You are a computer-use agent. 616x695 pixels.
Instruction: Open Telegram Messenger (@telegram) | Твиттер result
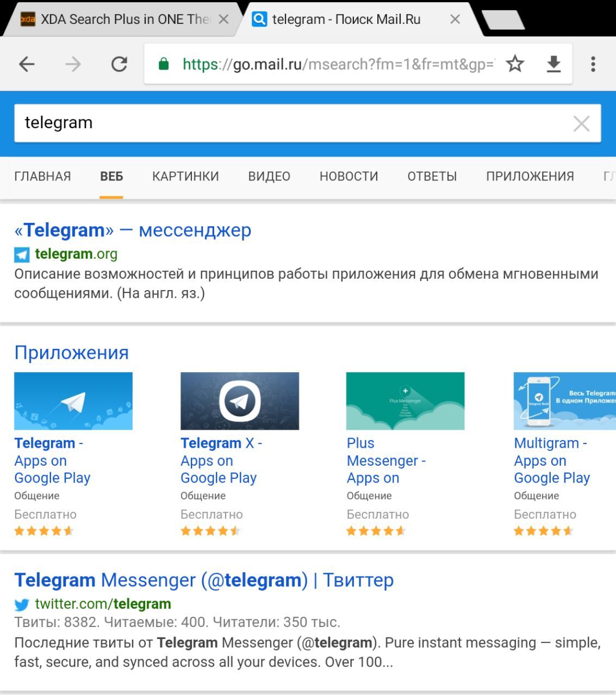[204, 580]
